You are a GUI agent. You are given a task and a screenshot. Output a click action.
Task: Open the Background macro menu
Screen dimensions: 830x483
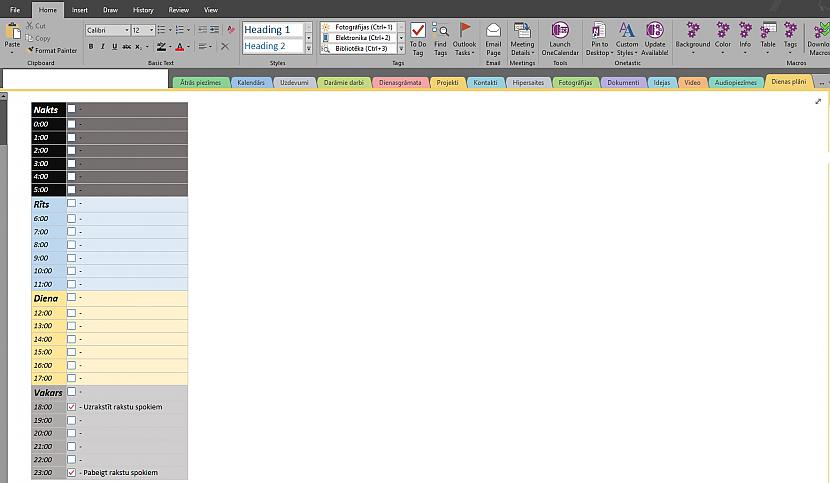(x=693, y=38)
